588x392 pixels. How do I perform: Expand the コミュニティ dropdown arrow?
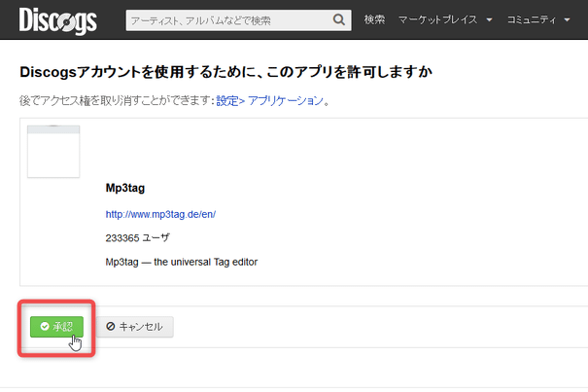(x=567, y=19)
